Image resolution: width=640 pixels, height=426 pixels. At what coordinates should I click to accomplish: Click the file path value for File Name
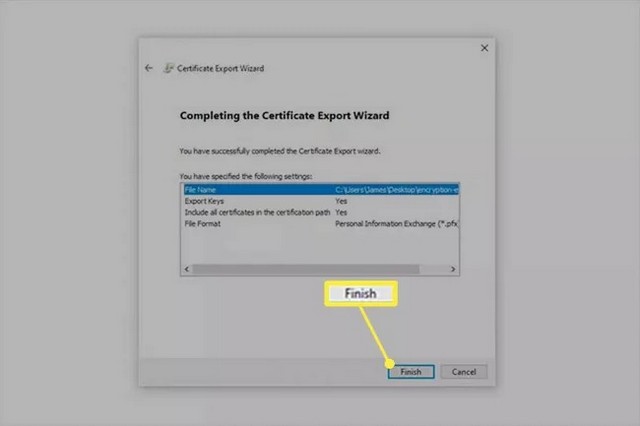(397, 189)
